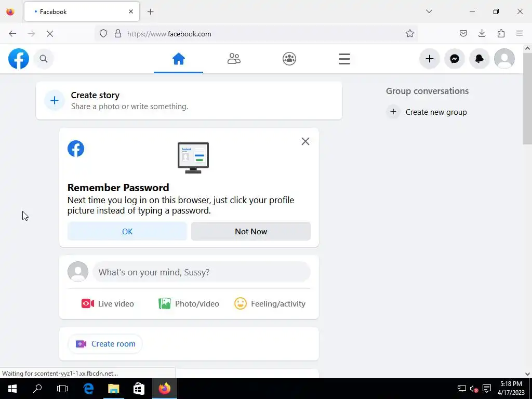The height and width of the screenshot is (399, 532).
Task: Open the hamburger menu tab
Action: click(344, 59)
